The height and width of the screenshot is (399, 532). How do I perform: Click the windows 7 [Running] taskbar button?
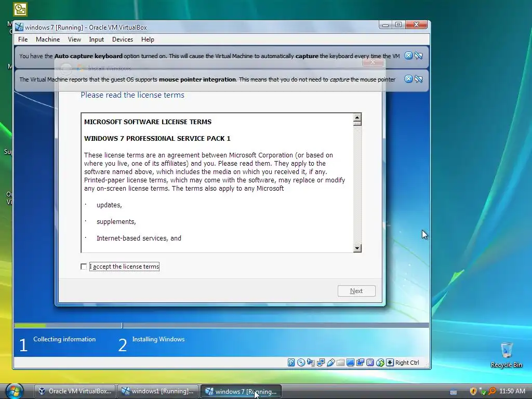click(x=241, y=391)
